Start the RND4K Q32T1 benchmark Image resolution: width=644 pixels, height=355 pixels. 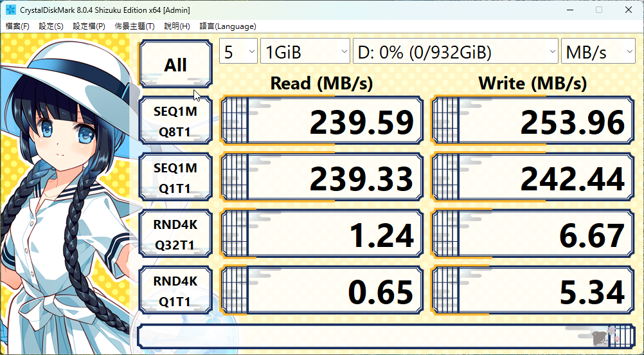coord(175,235)
